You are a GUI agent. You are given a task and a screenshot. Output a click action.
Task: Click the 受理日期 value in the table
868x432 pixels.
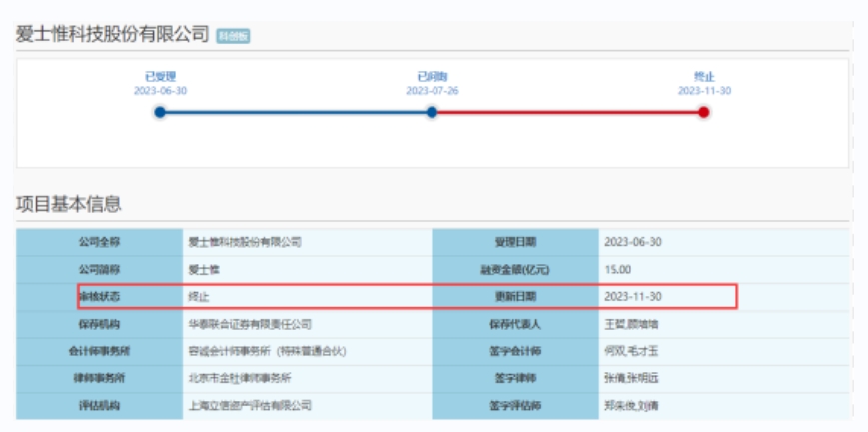pyautogui.click(x=633, y=242)
